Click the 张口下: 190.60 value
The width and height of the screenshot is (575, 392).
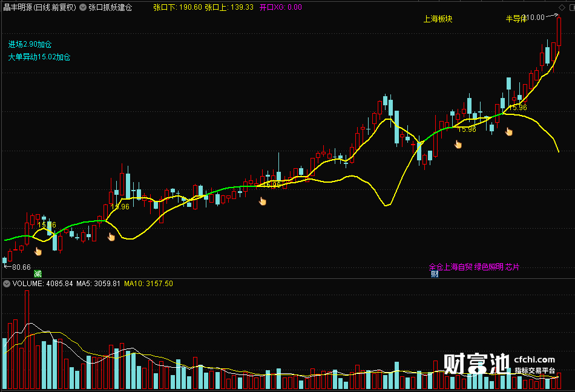[x=177, y=7]
